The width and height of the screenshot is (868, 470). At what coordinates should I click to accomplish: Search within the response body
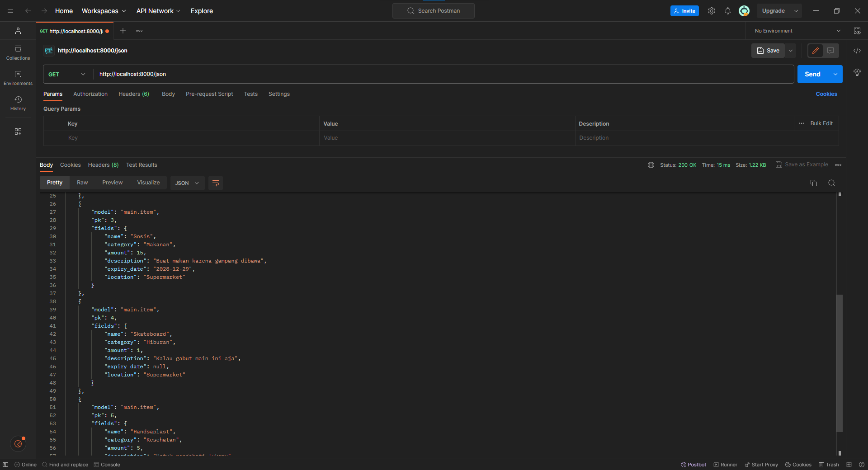(831, 183)
